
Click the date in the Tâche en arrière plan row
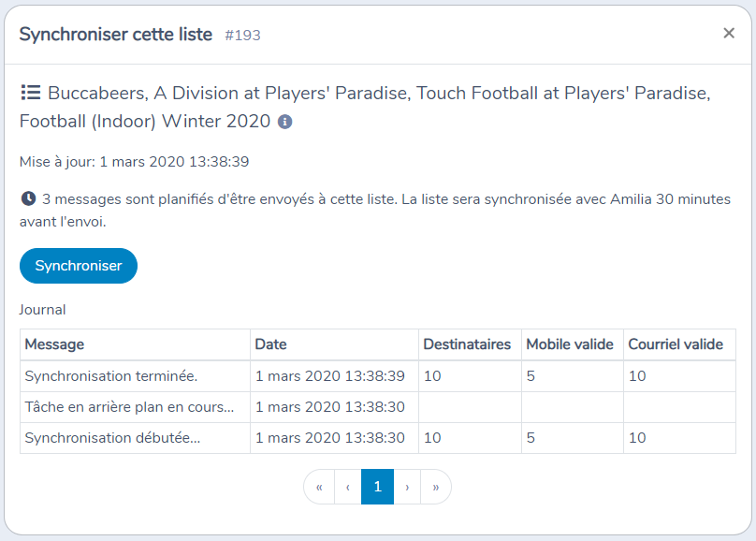pyautogui.click(x=329, y=407)
